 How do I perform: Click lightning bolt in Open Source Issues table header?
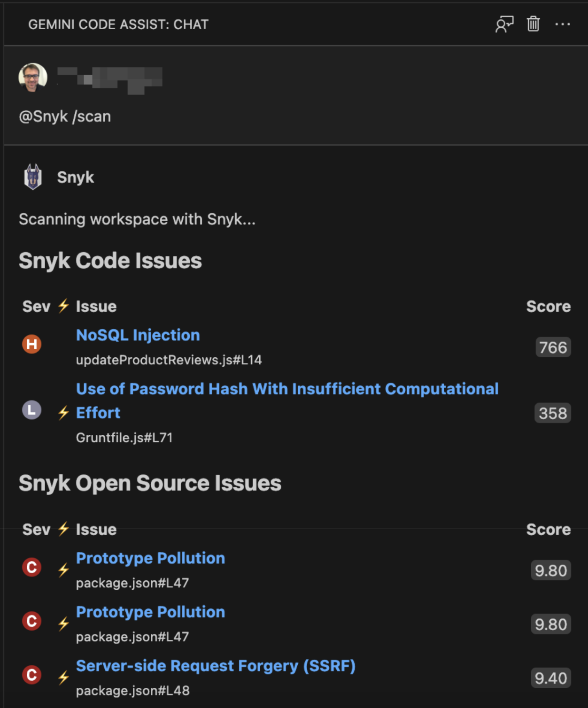[63, 529]
